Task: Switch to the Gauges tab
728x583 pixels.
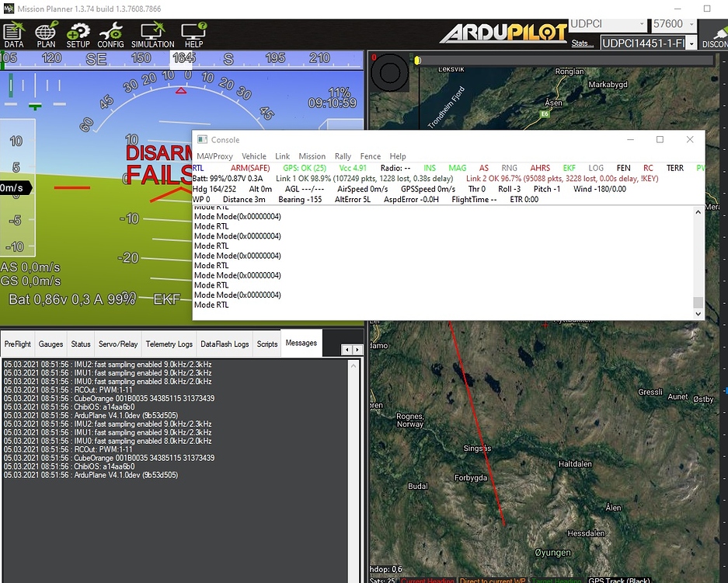Action: tap(51, 344)
